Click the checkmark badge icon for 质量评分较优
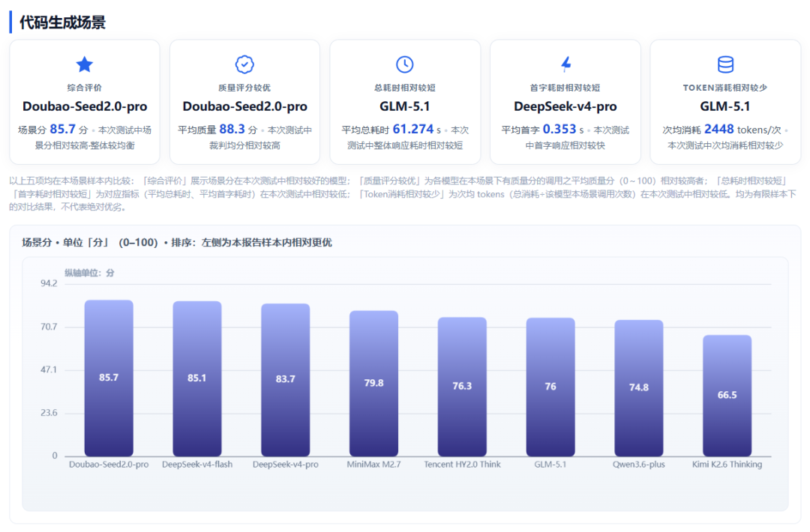This screenshot has width=810, height=532. (x=244, y=64)
